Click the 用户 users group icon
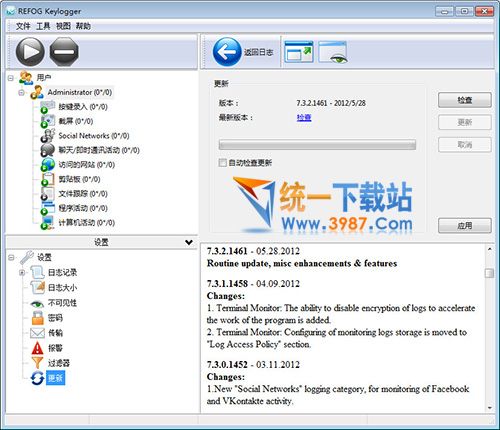The height and width of the screenshot is (430, 500). (26, 78)
